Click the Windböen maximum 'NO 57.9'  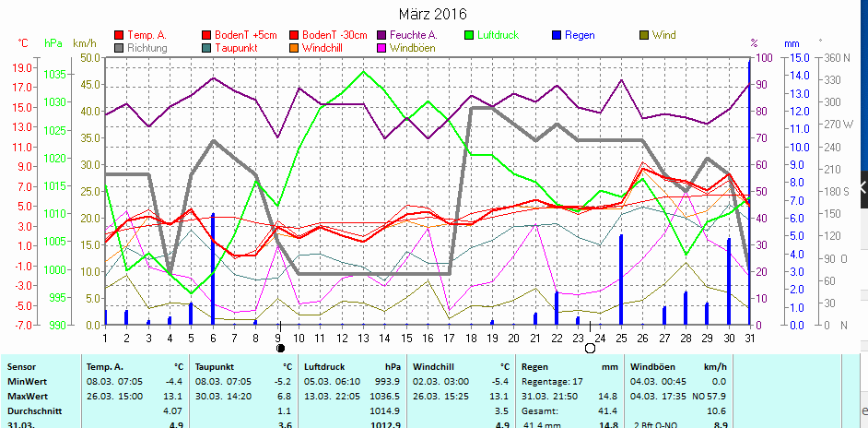pos(710,397)
